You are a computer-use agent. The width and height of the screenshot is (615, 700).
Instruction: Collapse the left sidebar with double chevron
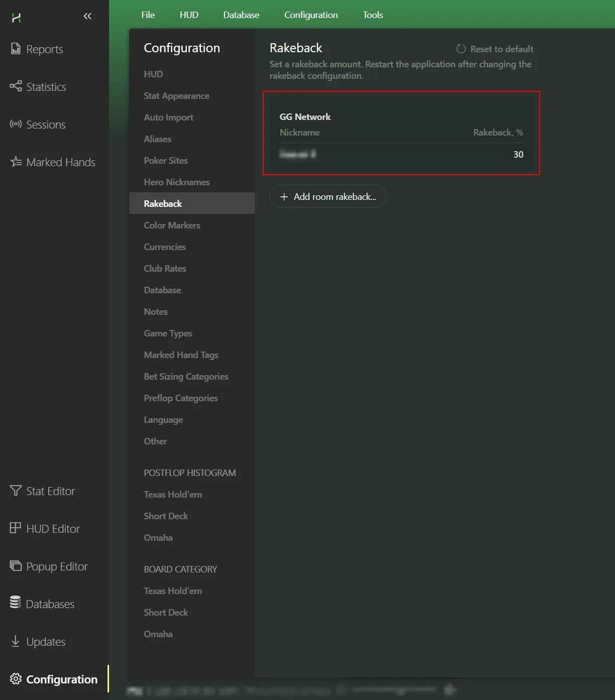(87, 16)
